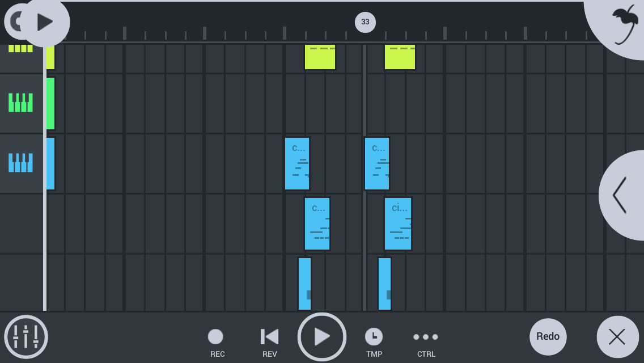This screenshot has height=363, width=644.
Task: Select the blue clip labeled 'ci...'
Action: click(397, 223)
